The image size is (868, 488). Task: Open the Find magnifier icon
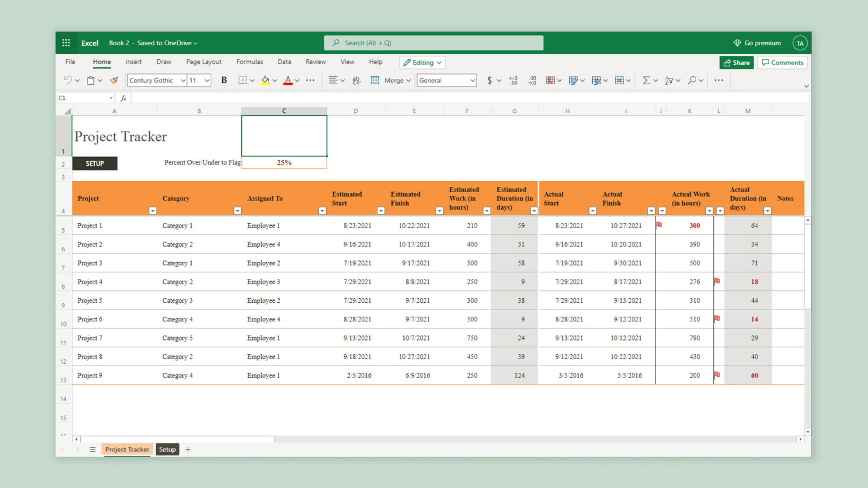click(692, 80)
